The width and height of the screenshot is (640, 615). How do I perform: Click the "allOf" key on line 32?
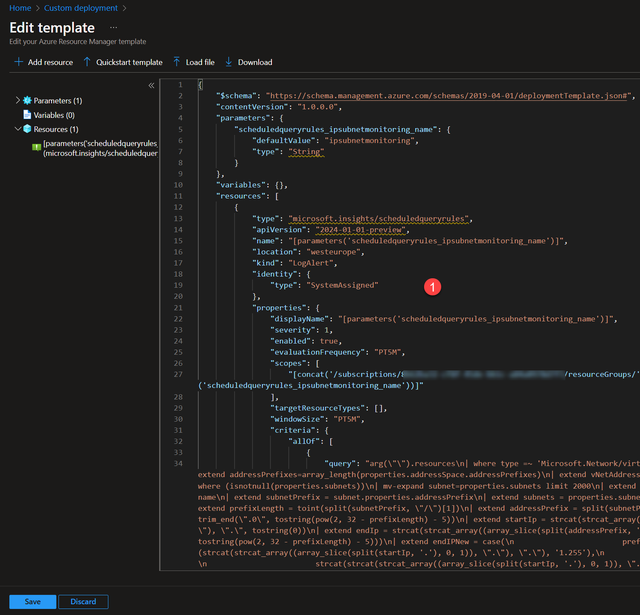point(304,442)
